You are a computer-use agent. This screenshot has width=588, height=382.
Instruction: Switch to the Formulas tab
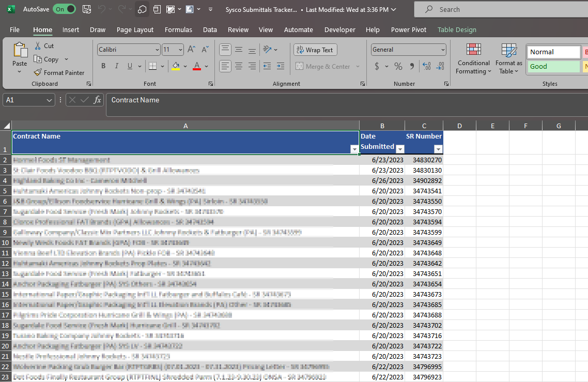pyautogui.click(x=178, y=29)
